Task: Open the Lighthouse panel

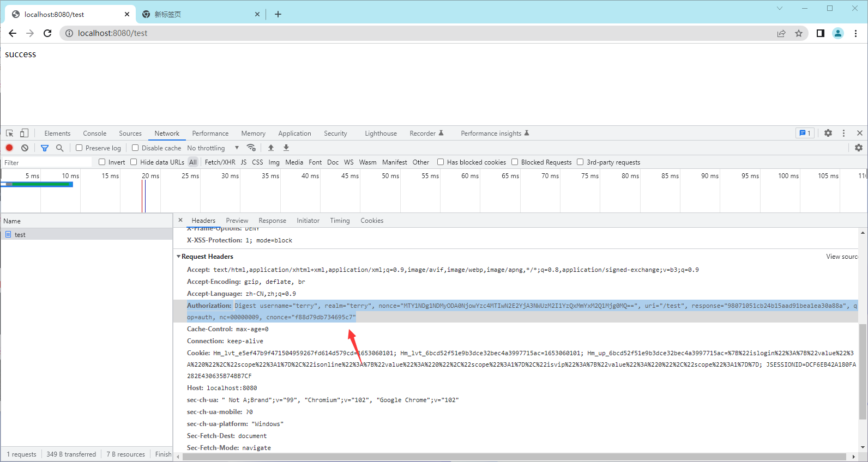Action: coord(381,133)
